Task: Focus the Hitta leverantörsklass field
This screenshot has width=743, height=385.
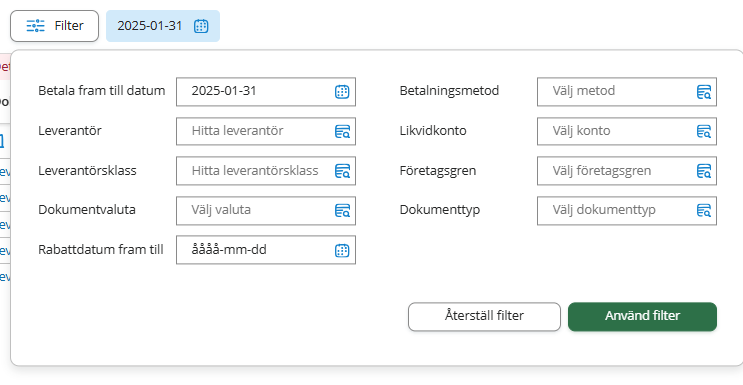Action: click(266, 171)
